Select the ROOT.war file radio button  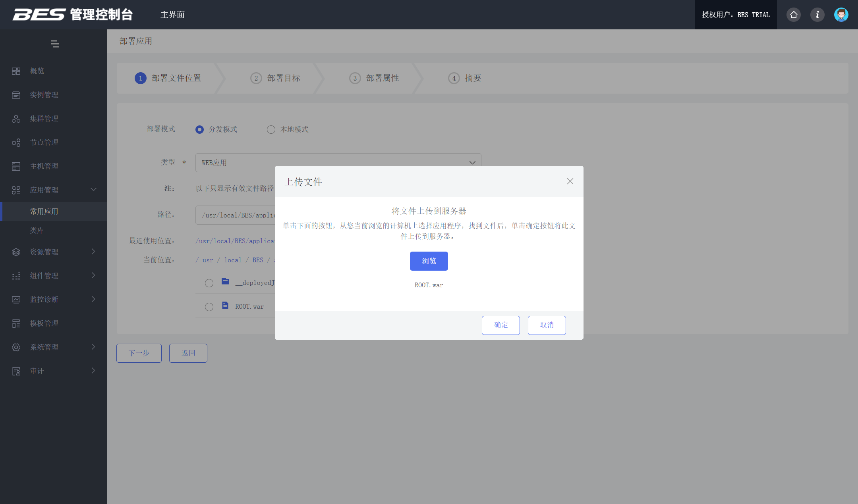click(x=209, y=306)
